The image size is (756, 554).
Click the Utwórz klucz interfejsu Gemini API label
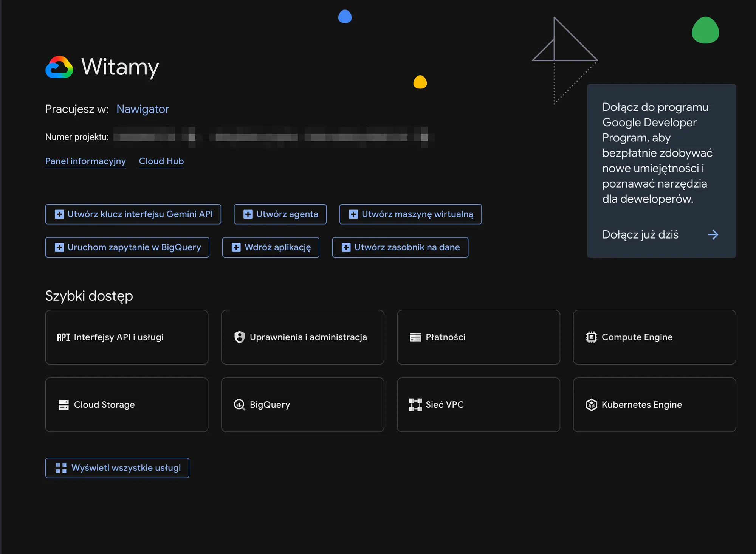(x=140, y=214)
